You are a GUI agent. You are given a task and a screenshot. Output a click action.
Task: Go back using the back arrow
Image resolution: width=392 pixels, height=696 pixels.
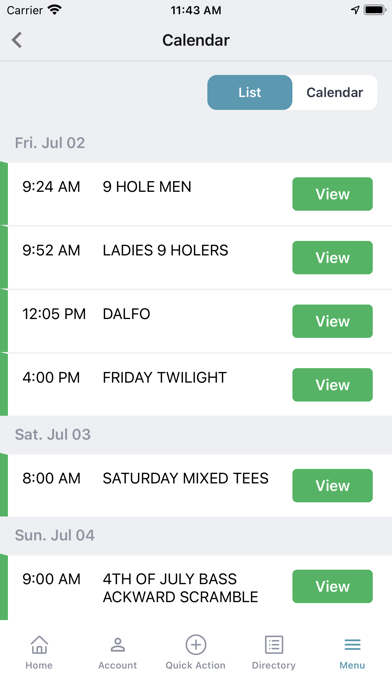point(17,40)
